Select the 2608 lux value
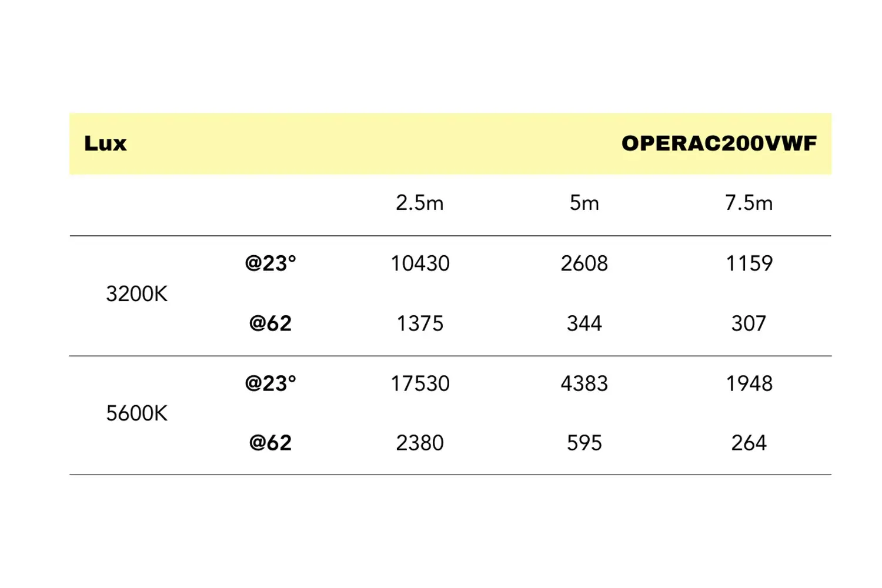Screen dimensions: 882x588 click(x=584, y=263)
